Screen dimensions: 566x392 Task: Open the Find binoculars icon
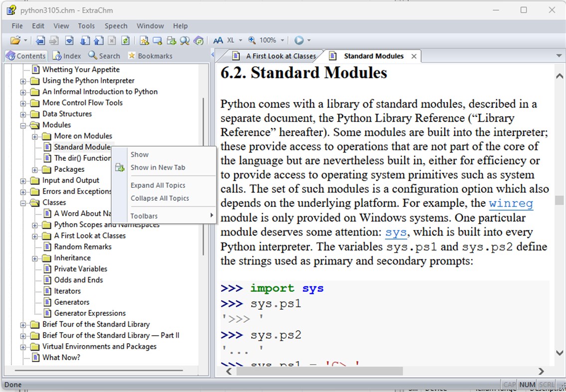[x=185, y=40]
